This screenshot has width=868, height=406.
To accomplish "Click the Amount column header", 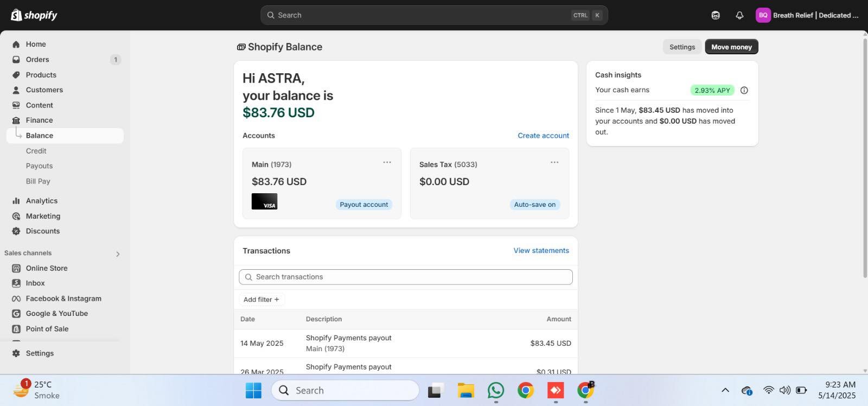I will click(559, 319).
